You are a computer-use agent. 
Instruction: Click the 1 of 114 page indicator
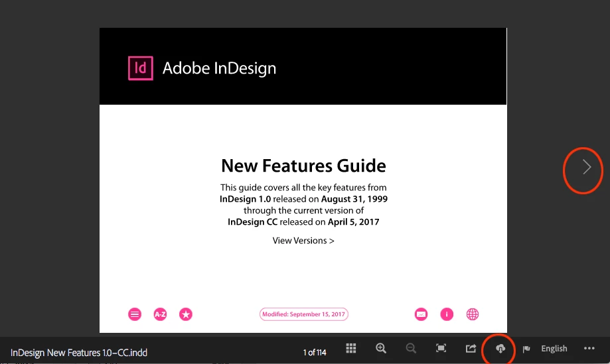[315, 353]
